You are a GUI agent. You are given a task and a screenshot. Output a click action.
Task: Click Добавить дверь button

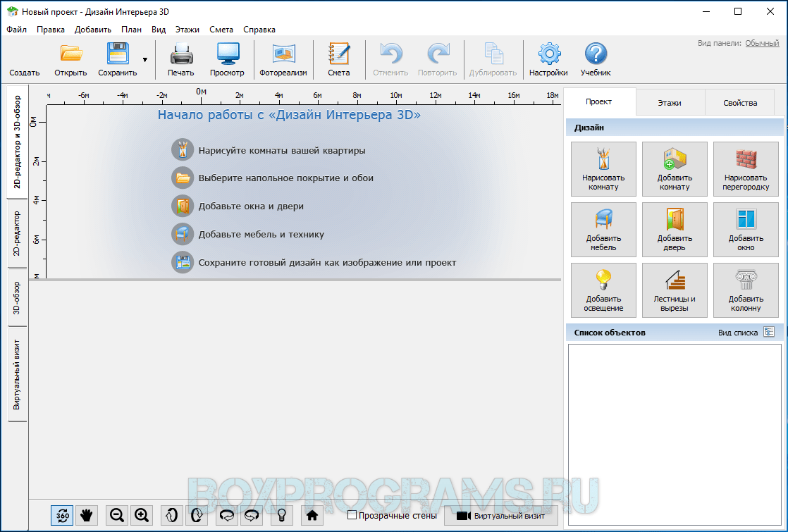(x=675, y=230)
